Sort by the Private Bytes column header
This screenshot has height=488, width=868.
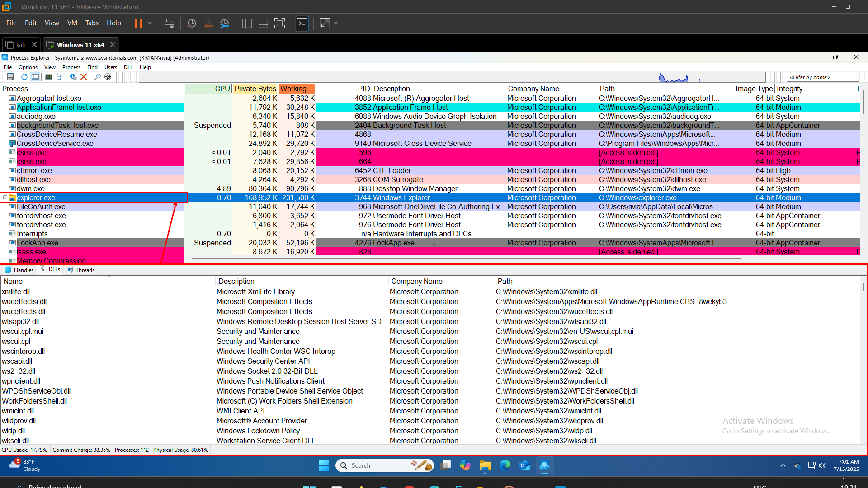click(x=255, y=89)
